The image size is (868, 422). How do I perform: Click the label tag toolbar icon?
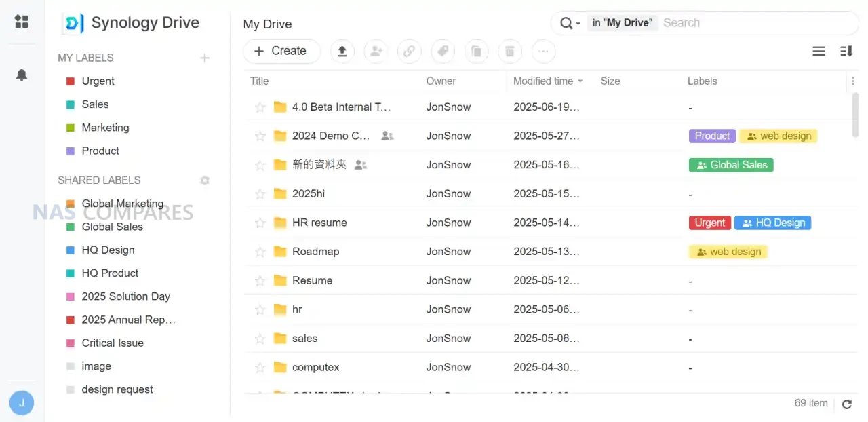[443, 51]
